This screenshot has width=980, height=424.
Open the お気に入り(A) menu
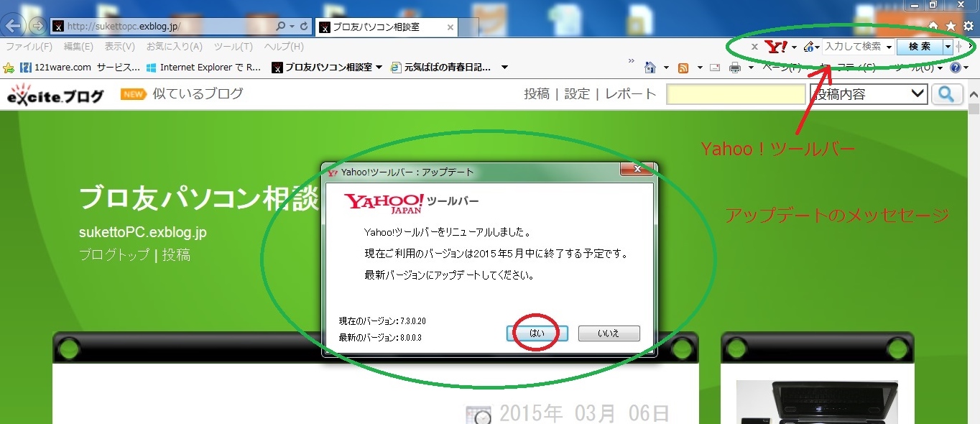pos(175,47)
